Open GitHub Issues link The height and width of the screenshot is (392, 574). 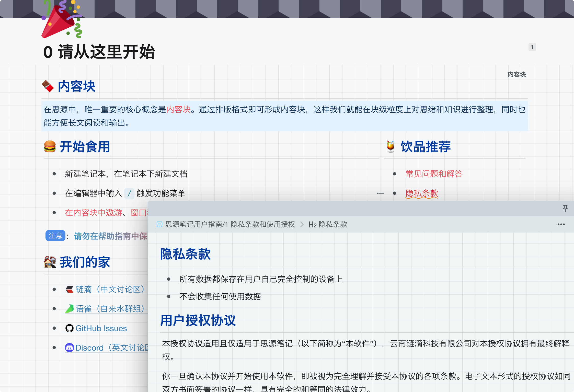click(x=101, y=328)
